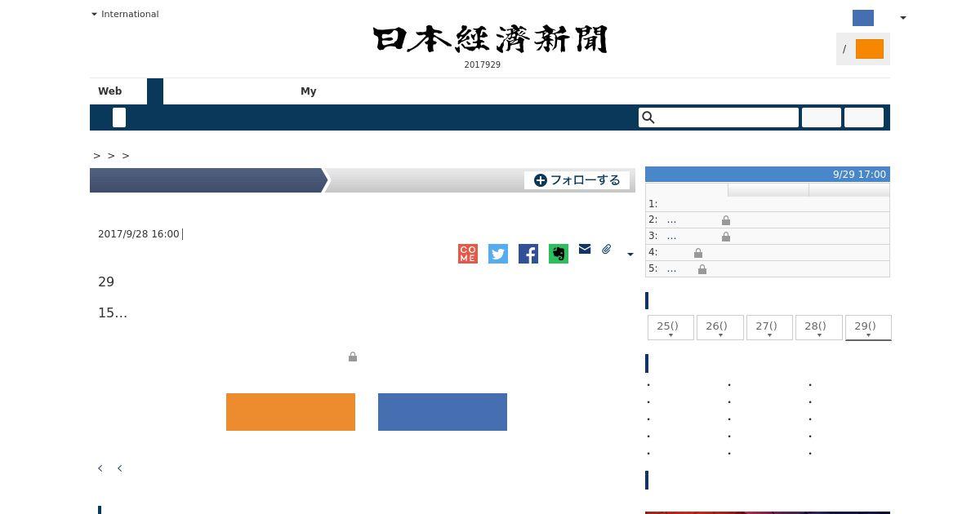
Task: Share the article on Facebook
Action: [528, 254]
